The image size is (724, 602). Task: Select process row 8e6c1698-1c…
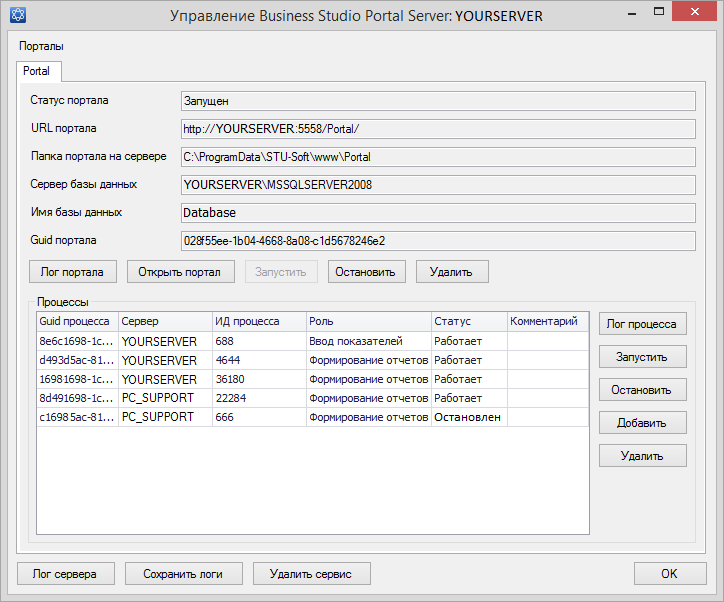click(x=313, y=341)
